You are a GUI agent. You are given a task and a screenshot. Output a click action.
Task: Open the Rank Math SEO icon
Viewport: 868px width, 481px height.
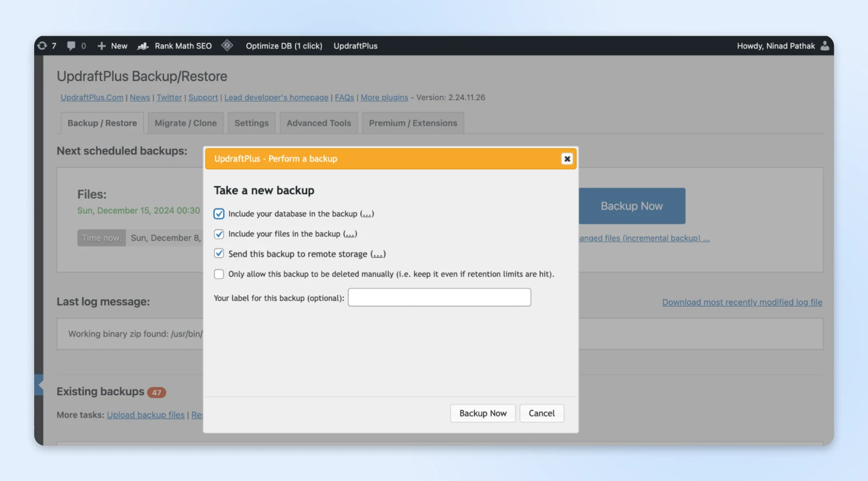click(x=143, y=46)
